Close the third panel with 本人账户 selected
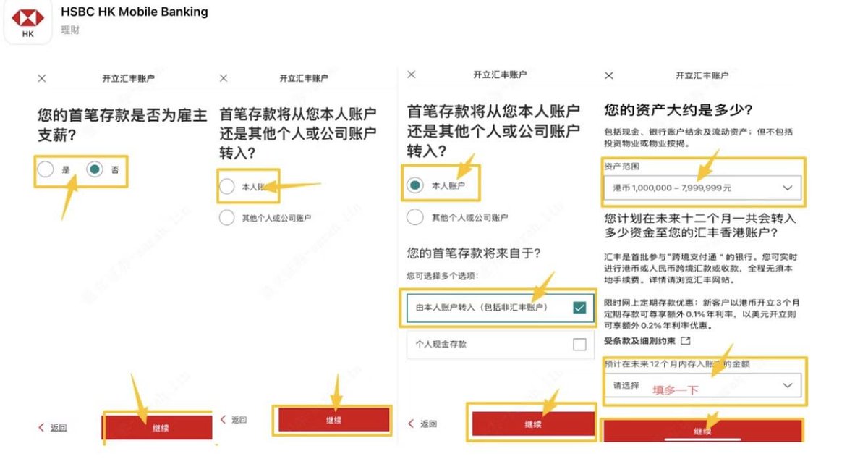This screenshot has height=467, width=868. [412, 75]
